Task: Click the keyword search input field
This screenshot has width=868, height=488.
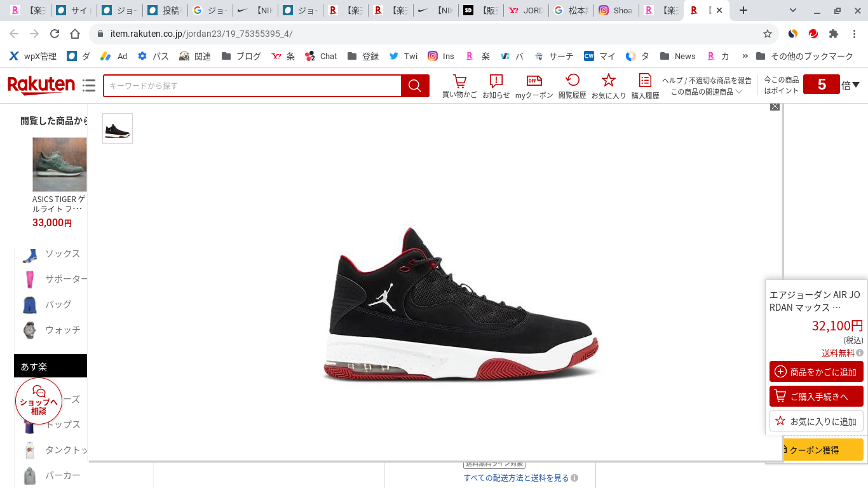Action: (x=252, y=86)
